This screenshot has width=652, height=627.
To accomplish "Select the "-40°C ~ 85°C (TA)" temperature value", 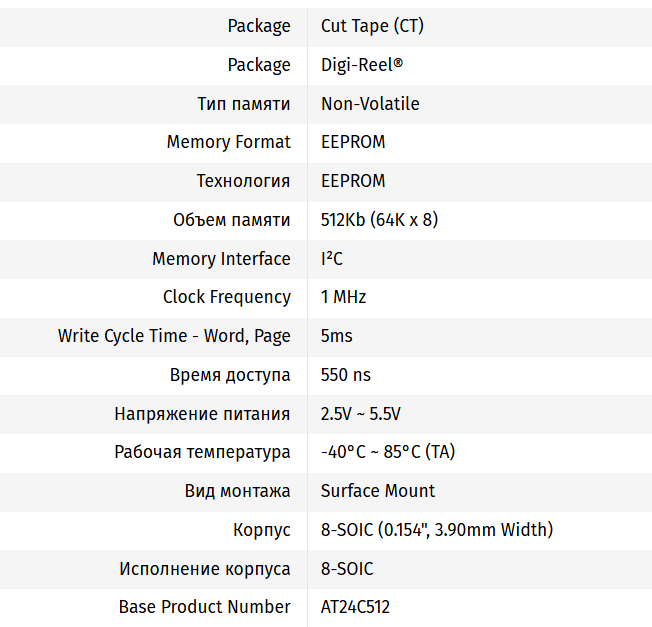I will point(388,452).
